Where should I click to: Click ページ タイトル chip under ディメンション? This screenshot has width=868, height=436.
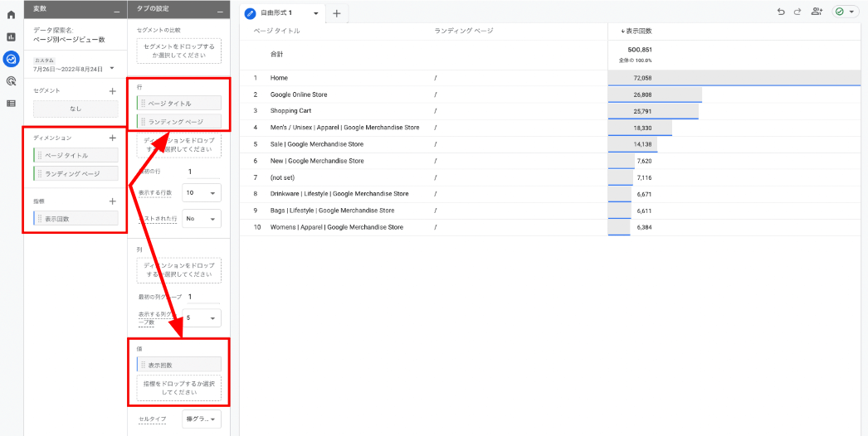[x=76, y=156]
